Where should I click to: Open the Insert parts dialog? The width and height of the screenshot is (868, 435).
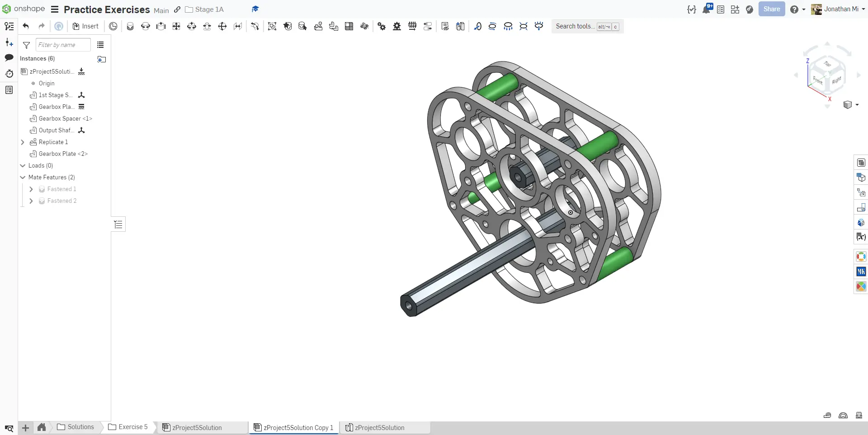pyautogui.click(x=85, y=26)
